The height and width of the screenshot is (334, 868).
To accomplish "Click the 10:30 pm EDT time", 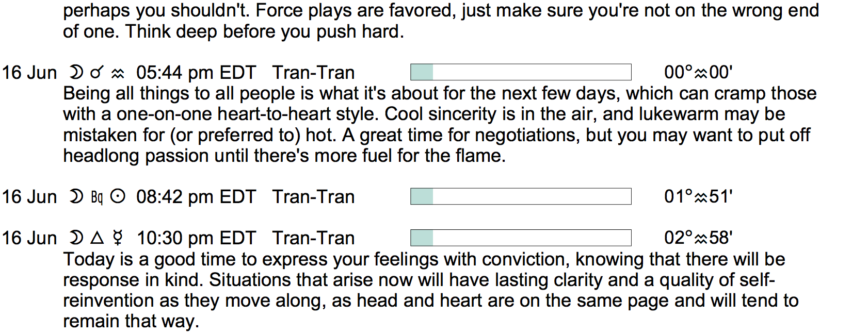I will 196,238.
